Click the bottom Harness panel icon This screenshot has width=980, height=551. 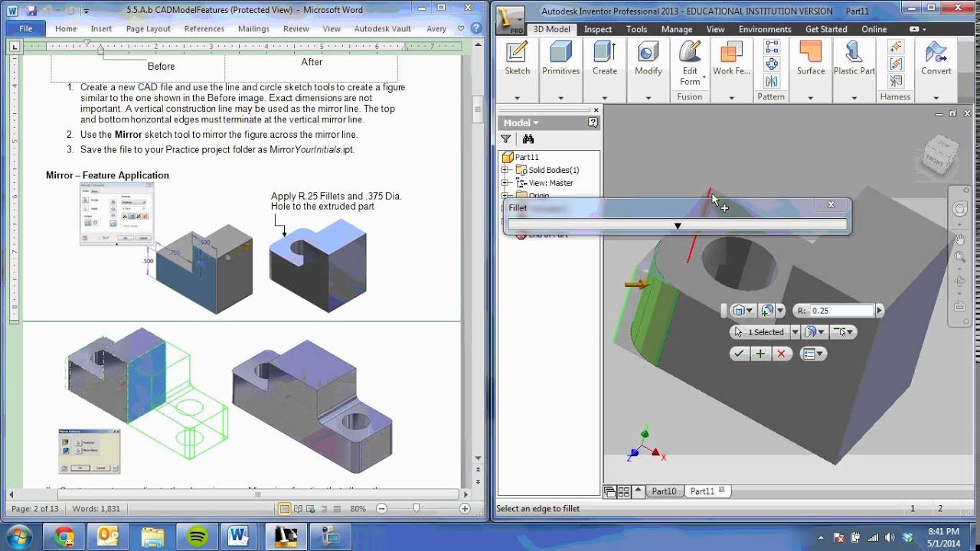(895, 81)
